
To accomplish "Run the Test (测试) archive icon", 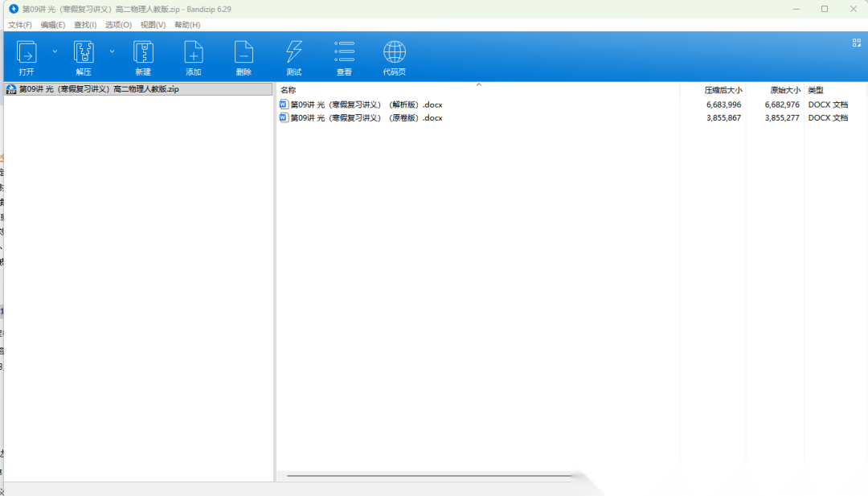I will coord(294,53).
